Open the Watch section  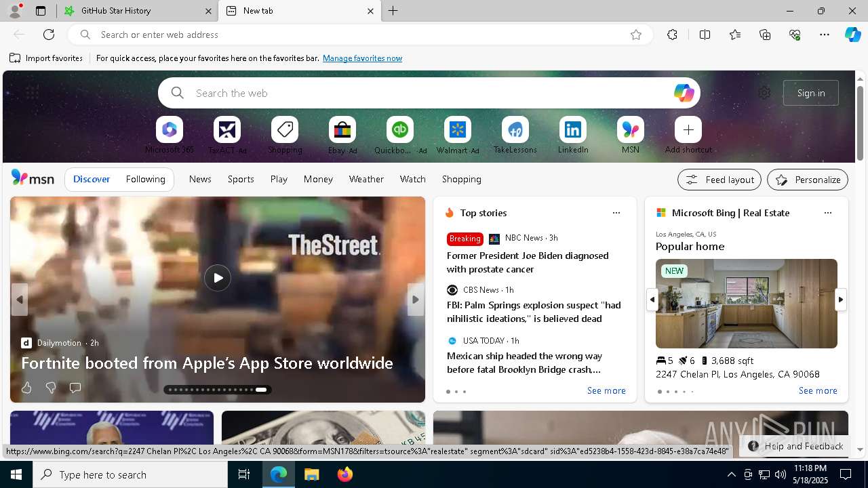413,180
